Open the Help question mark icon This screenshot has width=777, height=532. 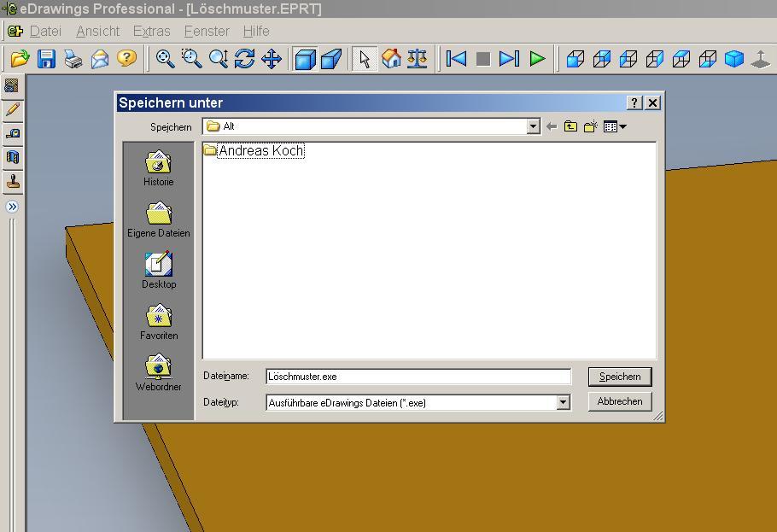[x=126, y=59]
